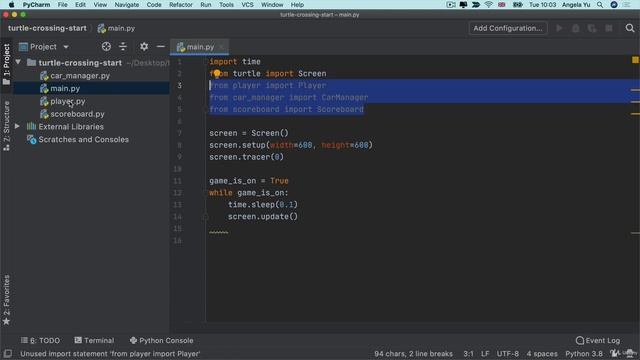The image size is (640, 360).
Task: Open macOS Spotlight search icon
Action: tap(600, 5)
